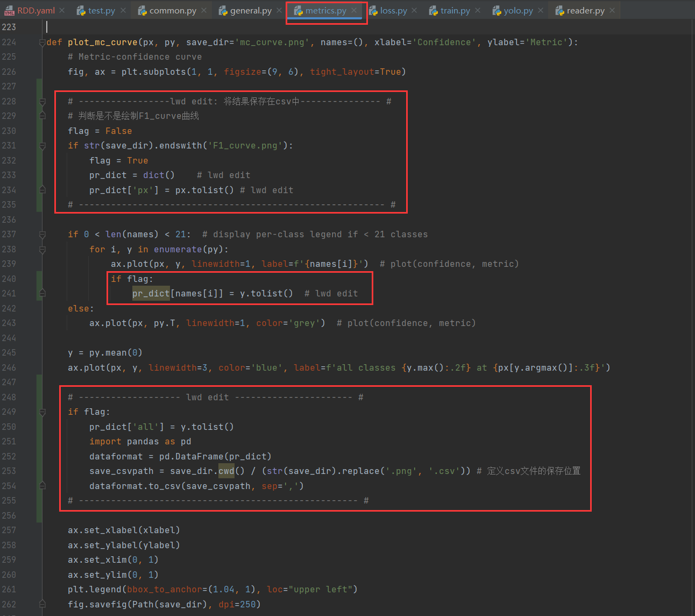Image resolution: width=695 pixels, height=616 pixels.
Task: Close the metrics.py tab
Action: click(x=354, y=11)
